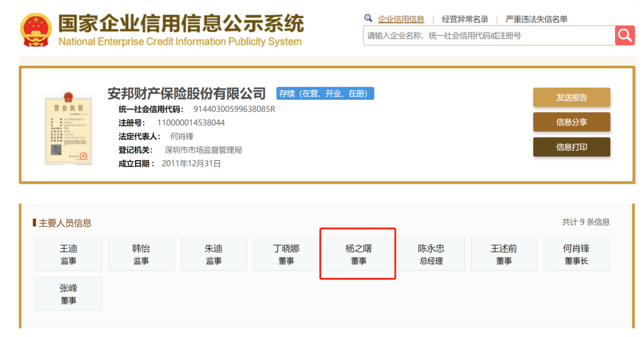Click the National Enterprise Credit Information Publicity System subtitle
The width and height of the screenshot is (644, 337).
(x=180, y=42)
